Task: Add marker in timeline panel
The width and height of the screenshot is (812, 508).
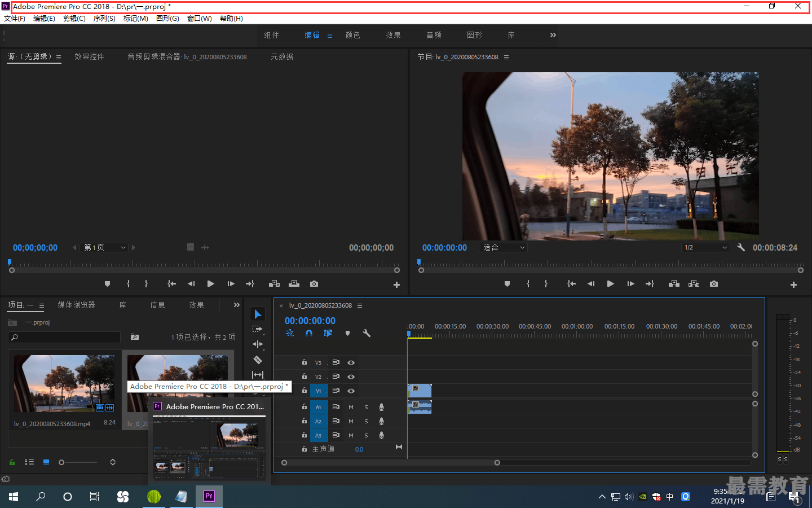Action: tap(347, 334)
